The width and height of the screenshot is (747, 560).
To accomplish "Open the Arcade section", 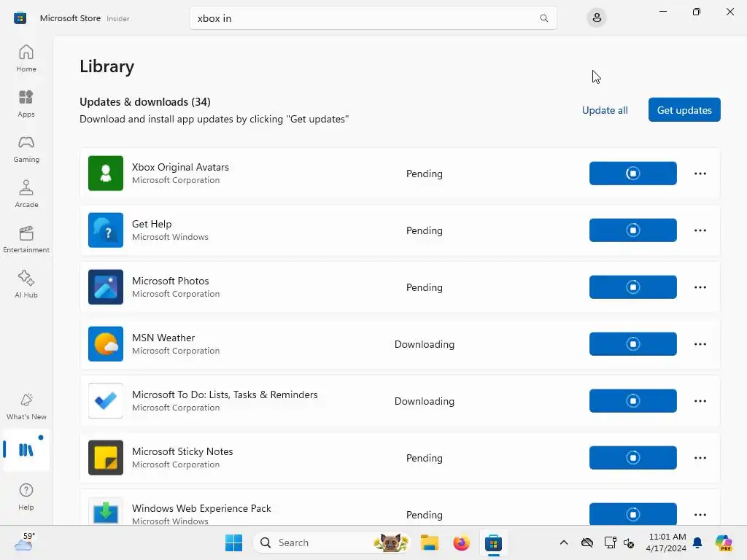I will tap(26, 194).
